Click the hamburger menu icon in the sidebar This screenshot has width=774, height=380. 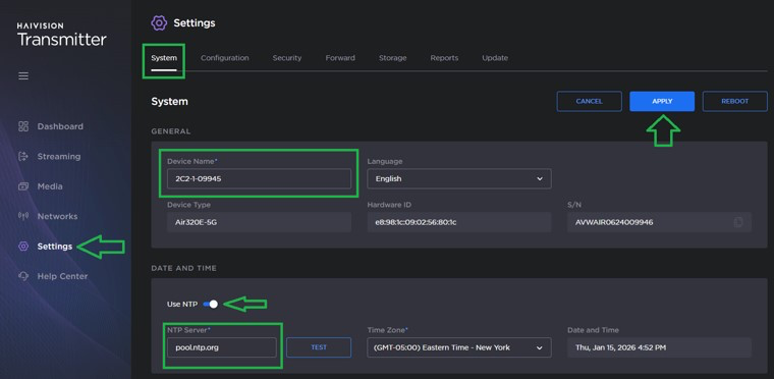23,76
